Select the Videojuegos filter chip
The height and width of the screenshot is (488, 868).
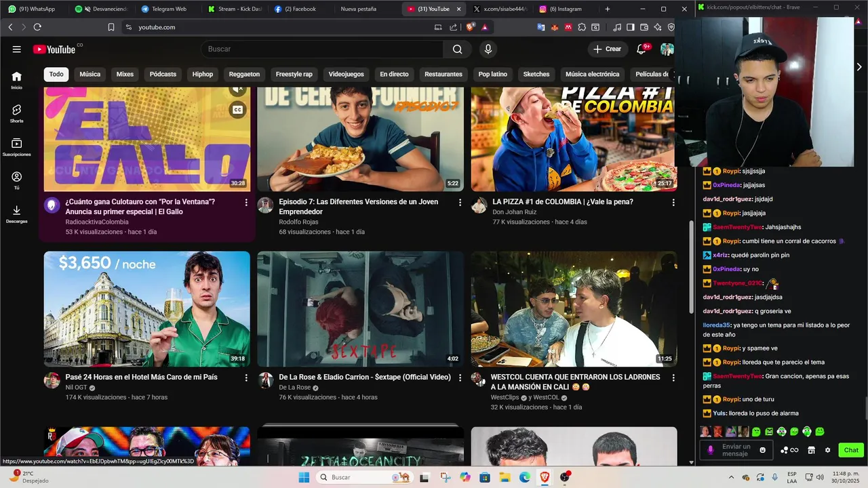tap(346, 75)
